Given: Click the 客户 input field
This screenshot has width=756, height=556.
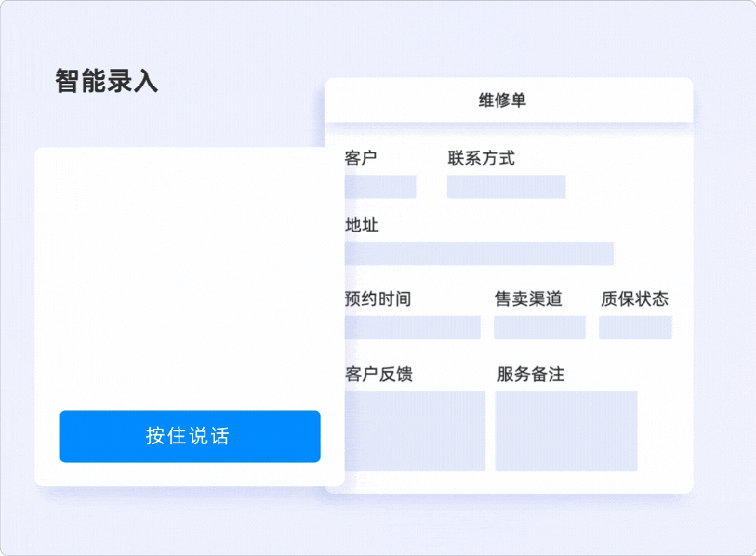Looking at the screenshot, I should 379,187.
